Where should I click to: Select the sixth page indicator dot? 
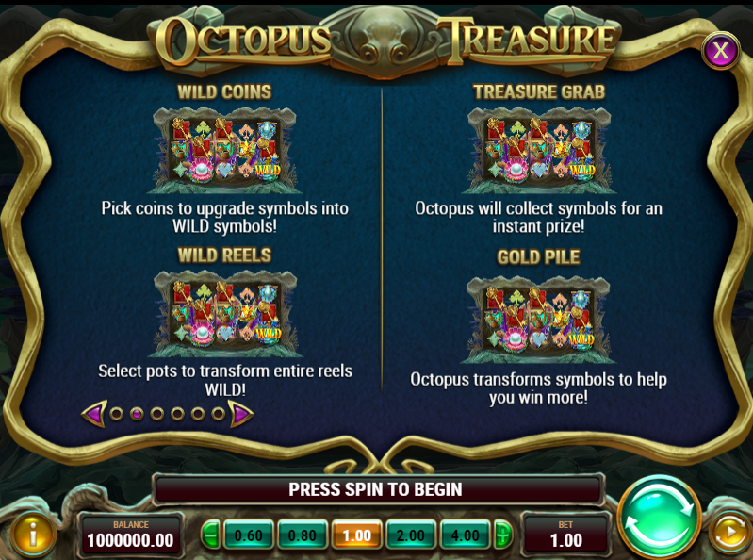[x=218, y=414]
